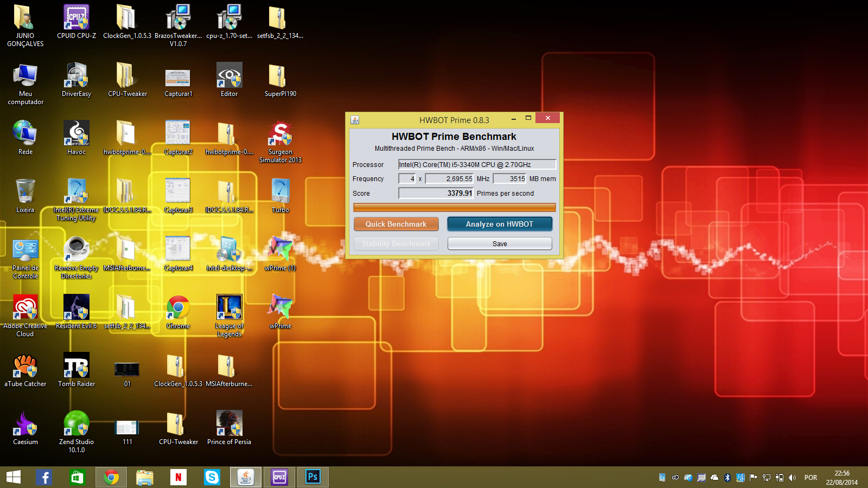The width and height of the screenshot is (868, 488).
Task: Open Photoshop from the taskbar
Action: 313,477
